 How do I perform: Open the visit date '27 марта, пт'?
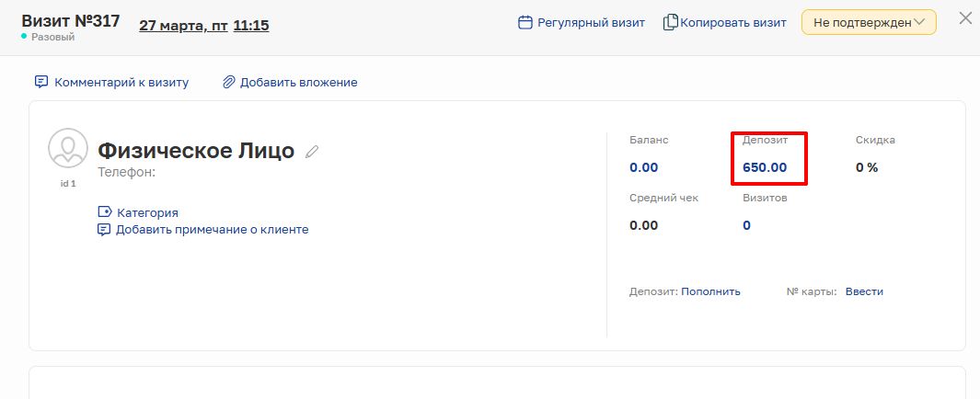[x=183, y=26]
